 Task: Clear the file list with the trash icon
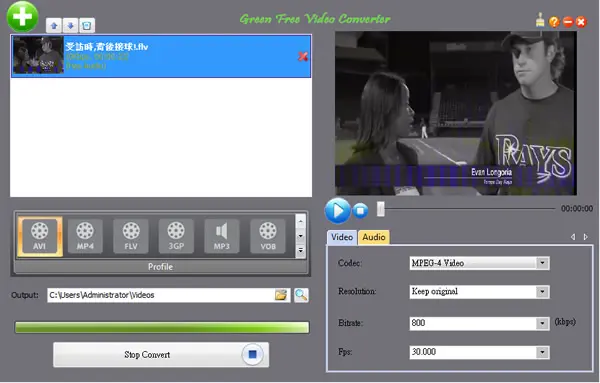(x=87, y=26)
